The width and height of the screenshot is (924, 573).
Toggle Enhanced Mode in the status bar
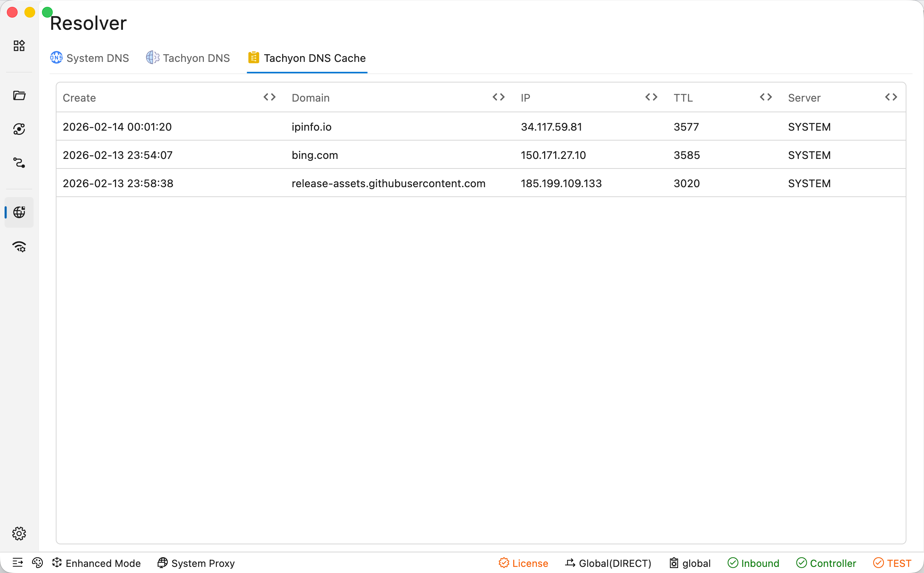(x=97, y=563)
